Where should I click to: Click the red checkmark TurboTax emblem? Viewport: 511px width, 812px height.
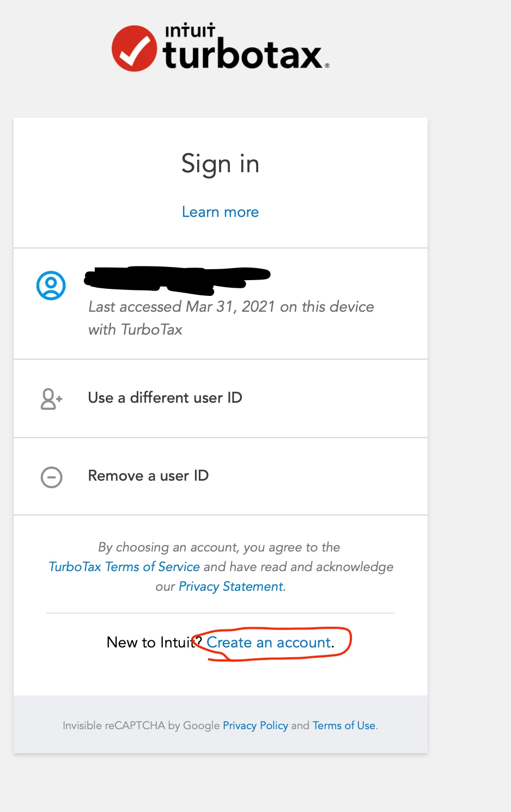(x=135, y=49)
